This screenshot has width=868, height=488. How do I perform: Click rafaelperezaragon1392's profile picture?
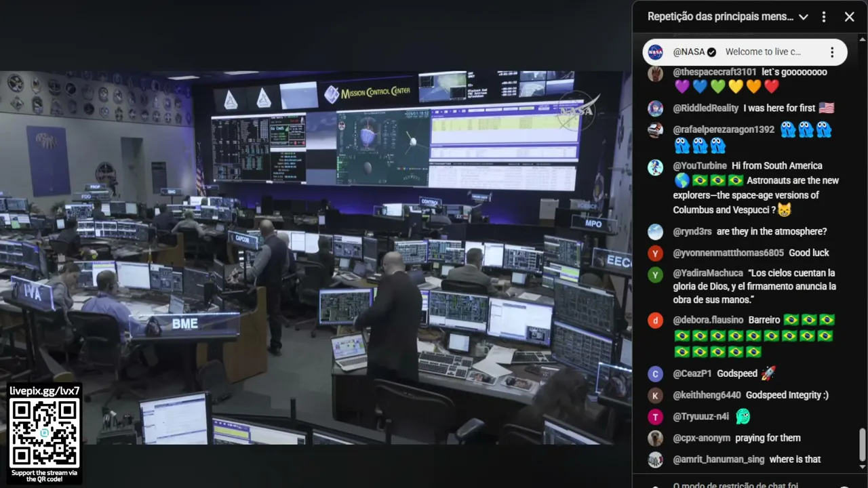(655, 130)
